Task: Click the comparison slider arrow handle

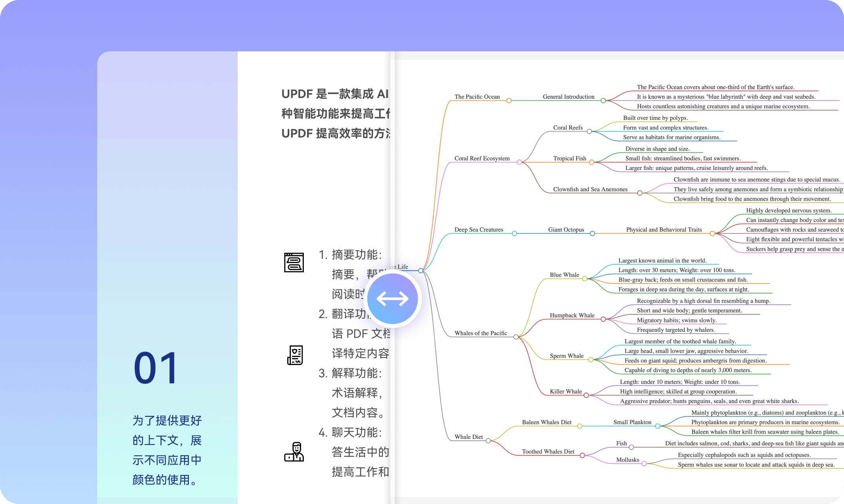Action: coord(392,298)
